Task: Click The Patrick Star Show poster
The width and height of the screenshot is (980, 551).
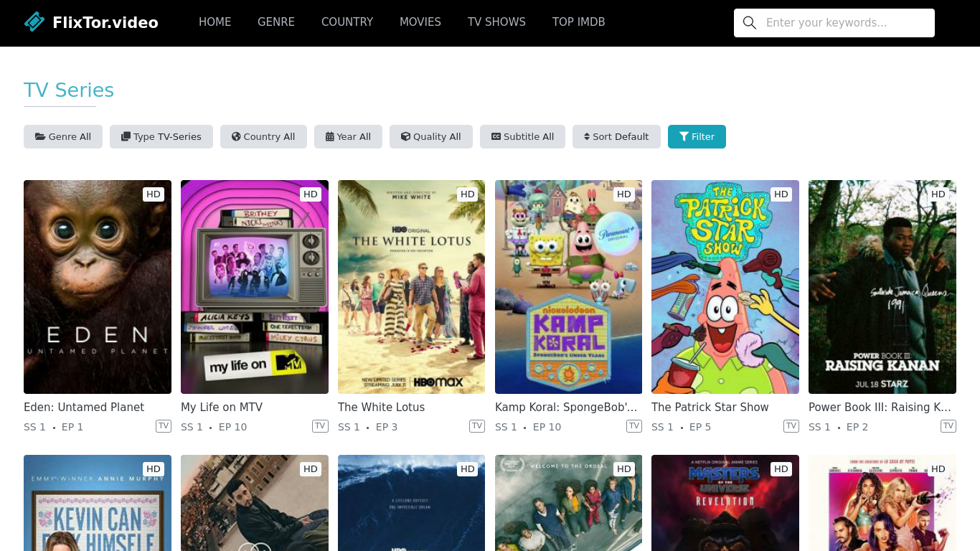Action: point(725,287)
